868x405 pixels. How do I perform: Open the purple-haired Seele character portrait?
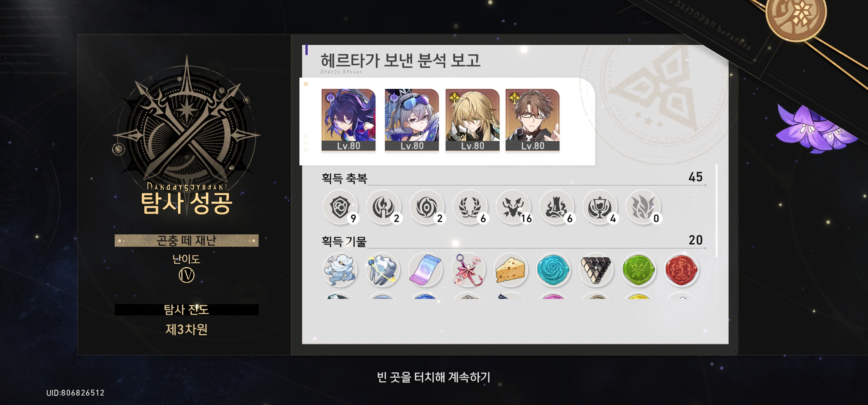(x=349, y=120)
